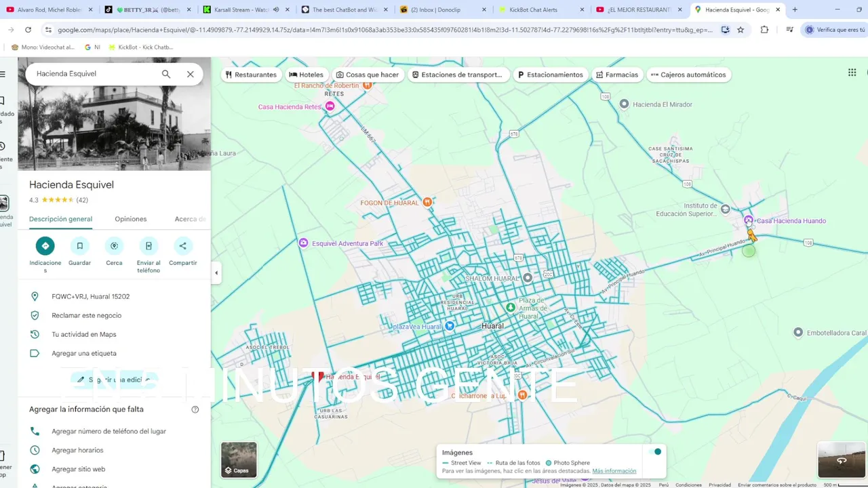Filter map by Hoteles chip

307,75
